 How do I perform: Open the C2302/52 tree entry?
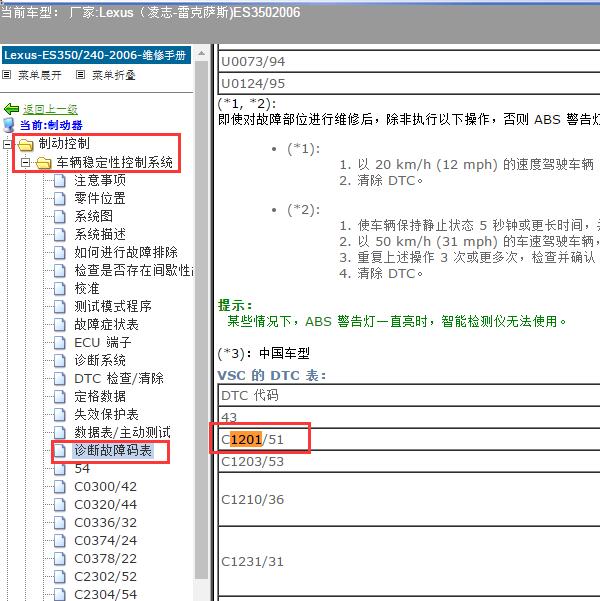click(105, 576)
